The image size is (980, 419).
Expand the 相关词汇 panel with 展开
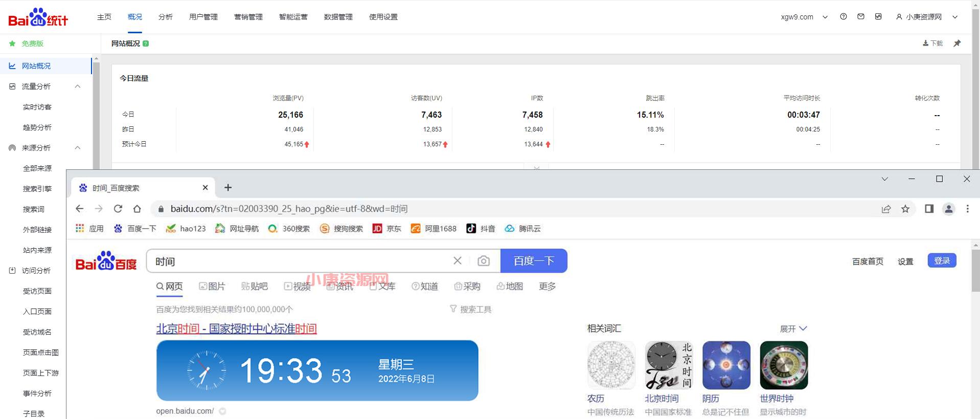click(793, 328)
